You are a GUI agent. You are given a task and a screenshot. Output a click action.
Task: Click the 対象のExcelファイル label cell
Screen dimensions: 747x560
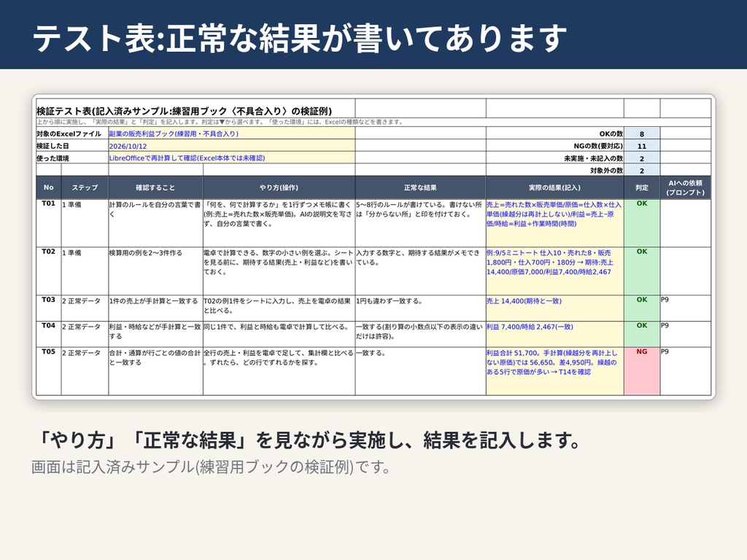pyautogui.click(x=72, y=133)
